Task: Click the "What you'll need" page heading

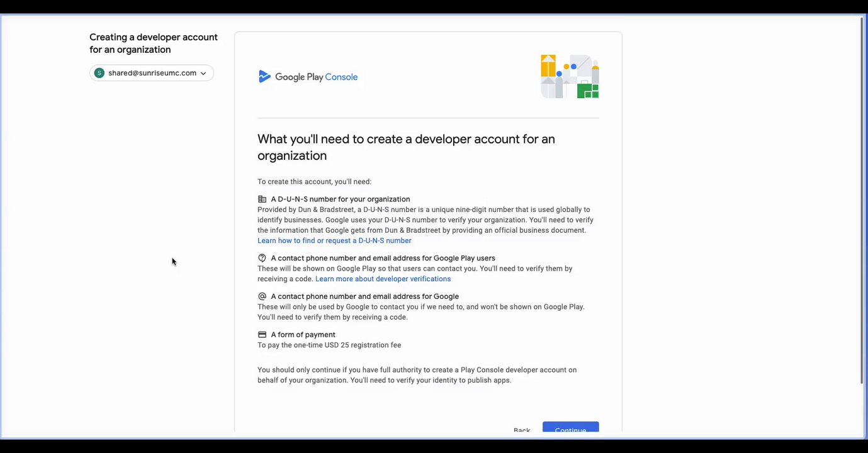Action: pyautogui.click(x=406, y=147)
